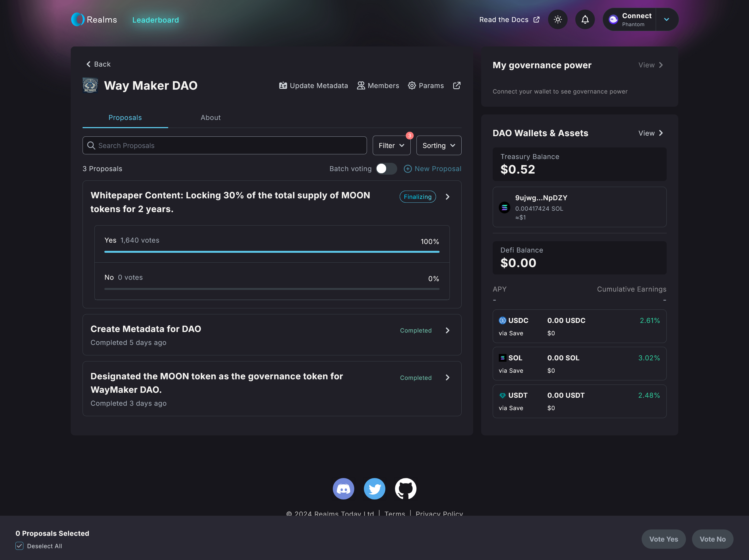Open the SOL via Save row
This screenshot has height=560, width=749.
[579, 364]
